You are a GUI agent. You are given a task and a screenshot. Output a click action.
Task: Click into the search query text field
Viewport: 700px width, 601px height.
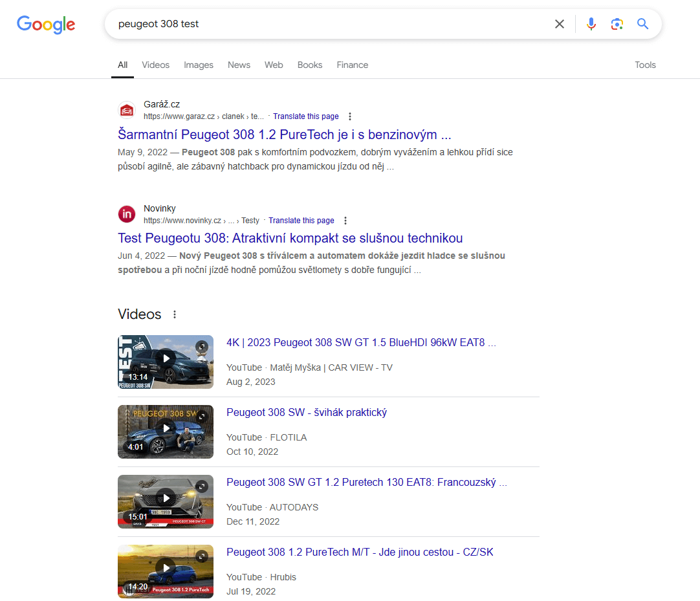[x=323, y=24]
